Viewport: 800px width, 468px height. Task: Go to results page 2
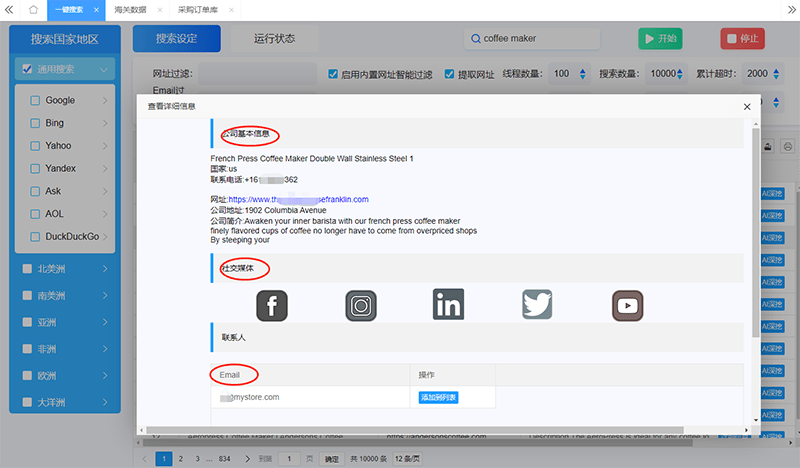(181, 459)
